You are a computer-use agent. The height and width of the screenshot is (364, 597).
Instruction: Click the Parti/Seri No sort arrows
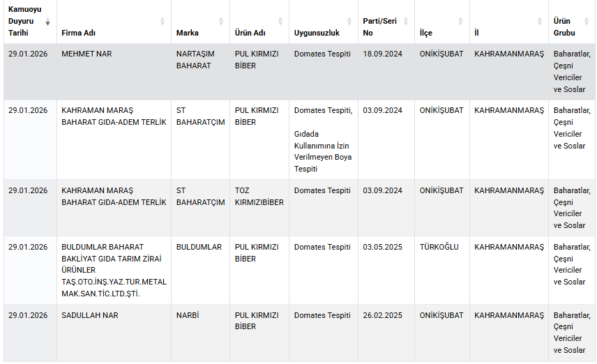pos(405,22)
